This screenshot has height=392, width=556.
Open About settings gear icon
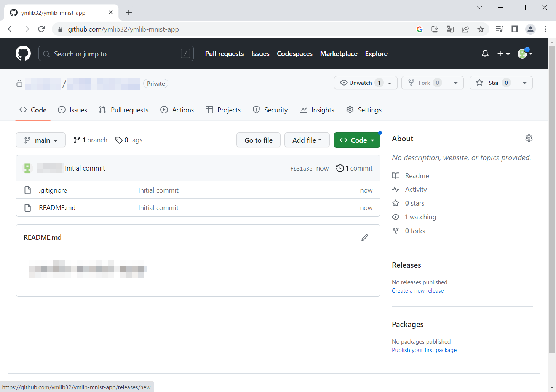(x=529, y=138)
